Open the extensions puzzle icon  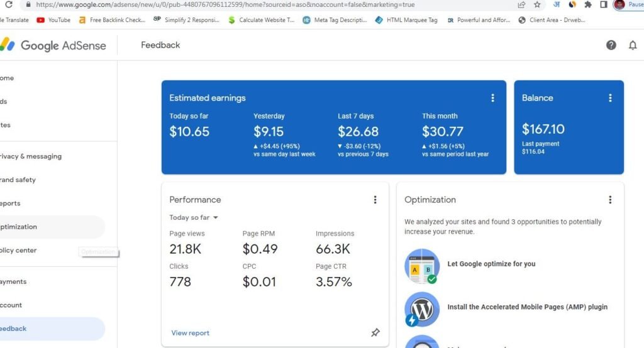pos(588,4)
